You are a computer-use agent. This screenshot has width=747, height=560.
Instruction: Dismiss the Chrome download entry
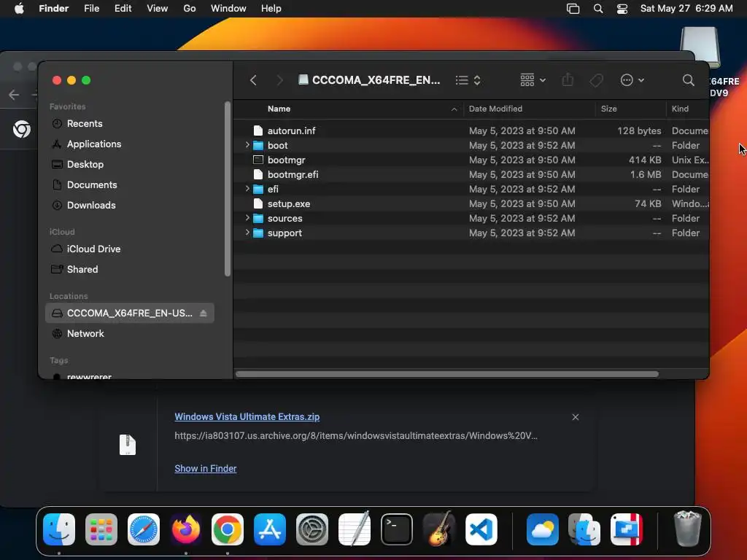(576, 417)
